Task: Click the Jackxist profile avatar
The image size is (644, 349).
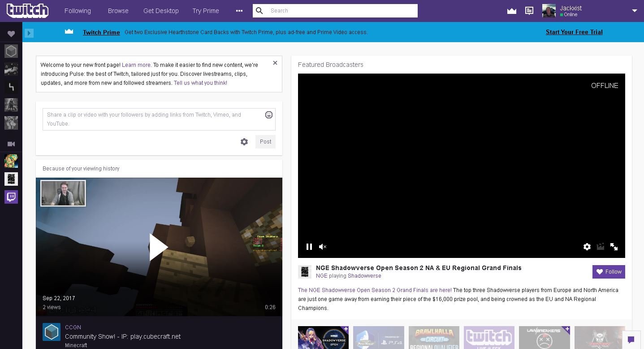Action: pos(549,11)
